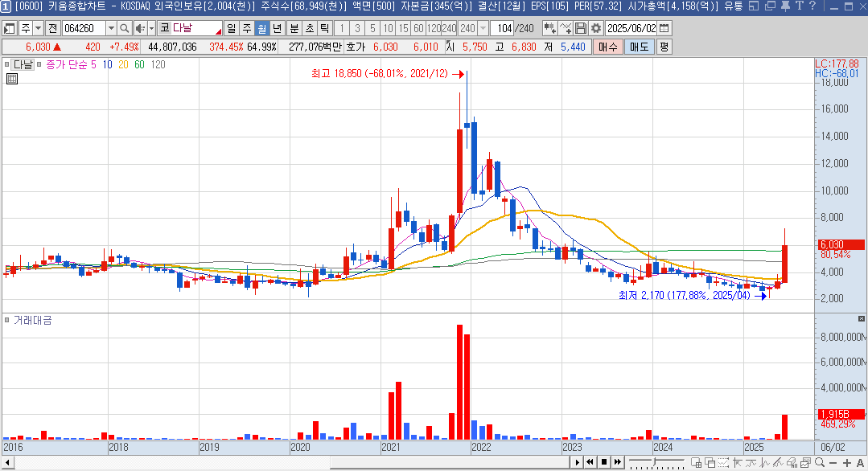The width and height of the screenshot is (868, 471).
Task: Click the candle count field showing 104
Action: pyautogui.click(x=503, y=28)
